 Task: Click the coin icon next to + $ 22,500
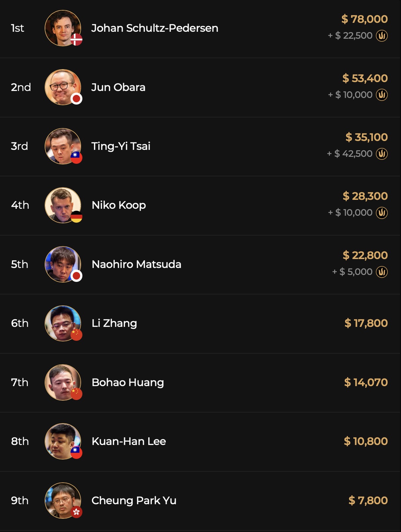coord(382,36)
